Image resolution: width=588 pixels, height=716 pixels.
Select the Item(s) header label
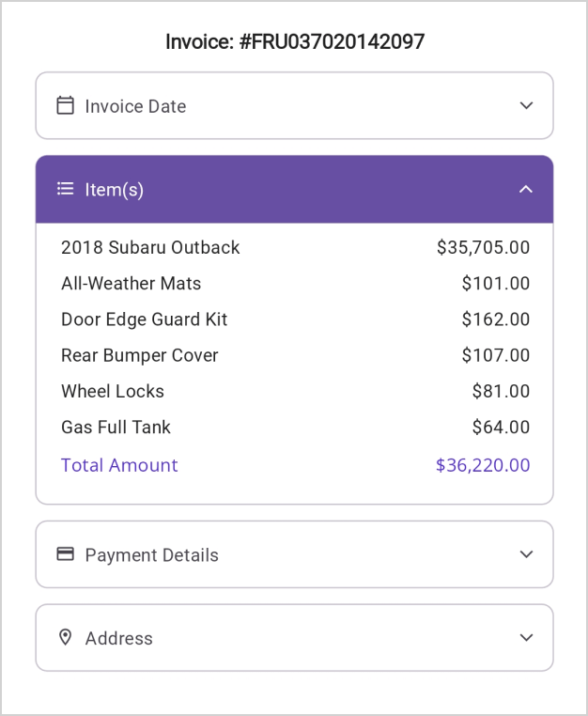pyautogui.click(x=115, y=190)
